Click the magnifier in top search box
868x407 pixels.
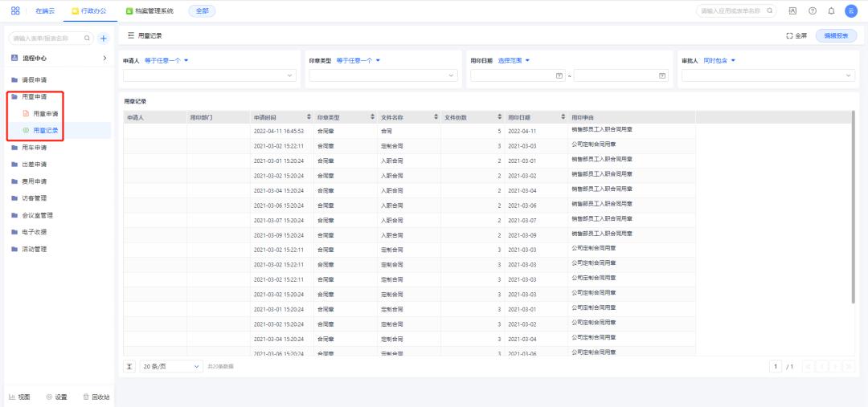(x=769, y=10)
